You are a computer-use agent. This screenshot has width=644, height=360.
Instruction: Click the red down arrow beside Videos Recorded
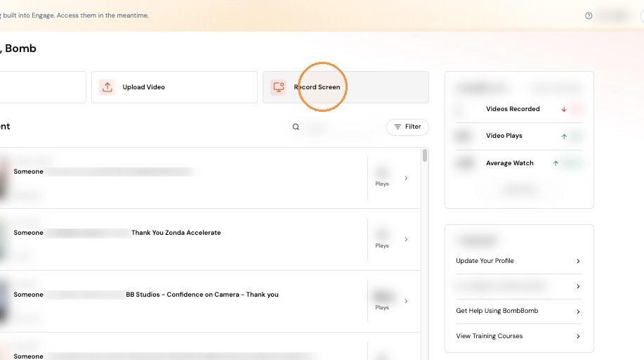click(564, 109)
